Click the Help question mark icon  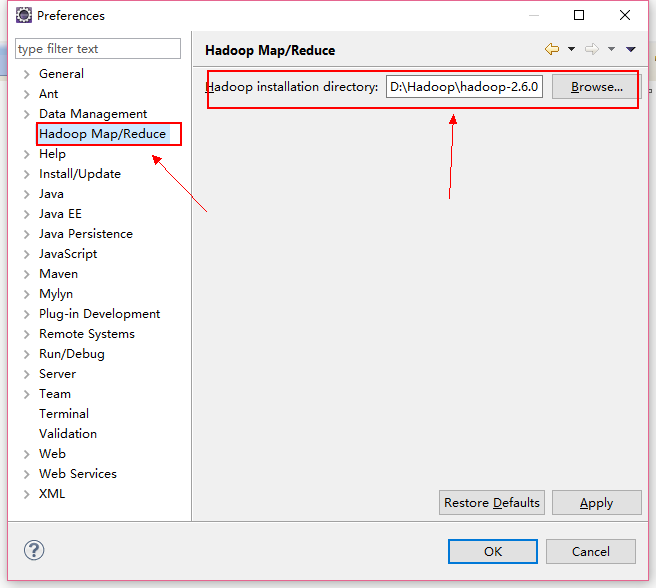coord(34,550)
